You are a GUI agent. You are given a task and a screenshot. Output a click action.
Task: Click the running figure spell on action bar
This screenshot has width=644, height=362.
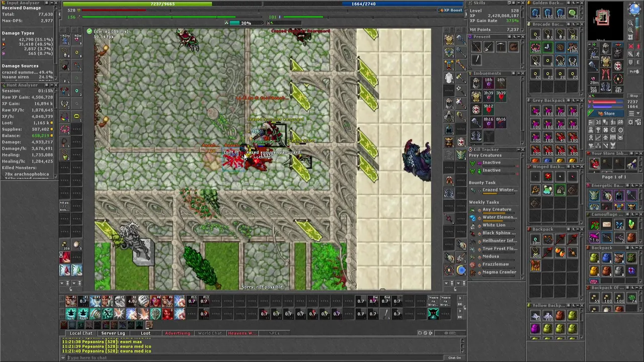[x=107, y=314]
